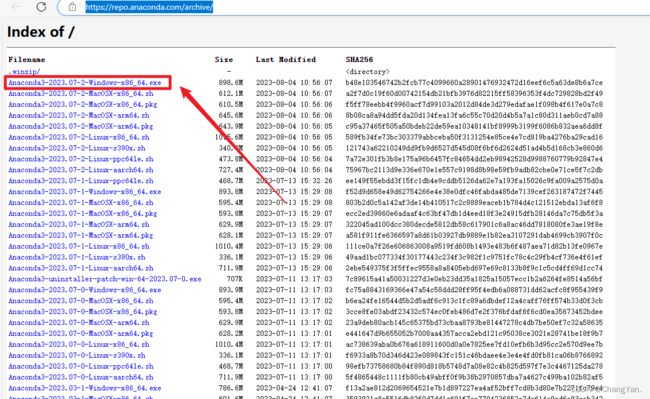Download Anaconda3-2023.07-0-MacOSX-x86_64.sh
This screenshot has height=399, width=650.
[80, 301]
